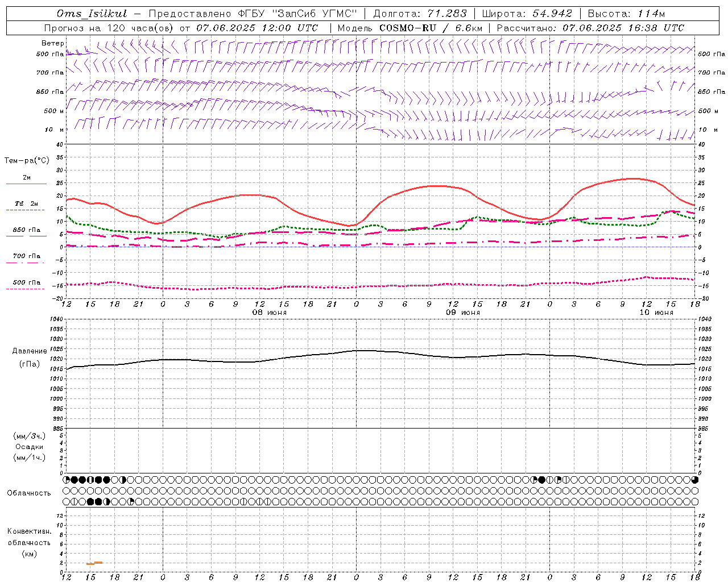This screenshot has width=728, height=582.
Task: Click the Ветер wind panel label
Action: 52,43
